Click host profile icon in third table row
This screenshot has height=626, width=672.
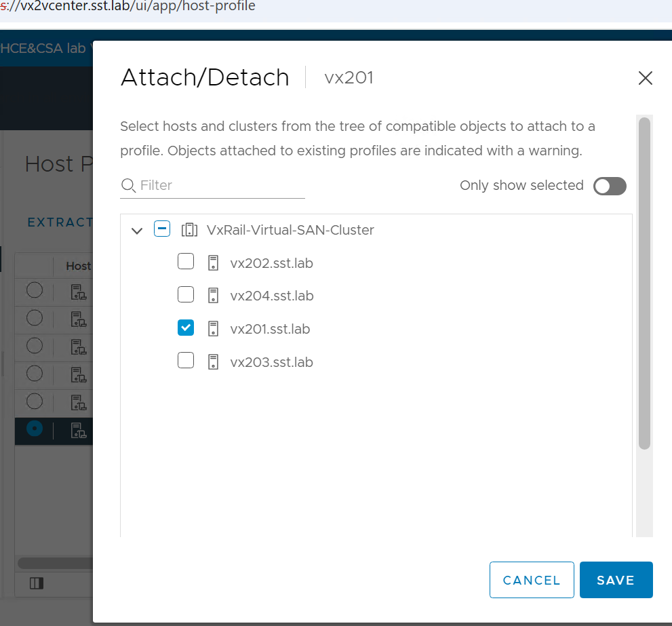79,347
